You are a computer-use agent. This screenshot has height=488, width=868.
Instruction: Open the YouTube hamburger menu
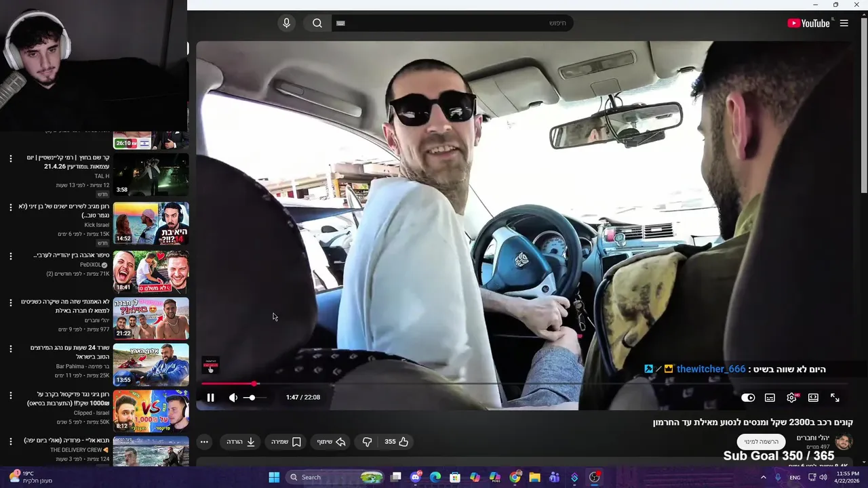tap(844, 23)
